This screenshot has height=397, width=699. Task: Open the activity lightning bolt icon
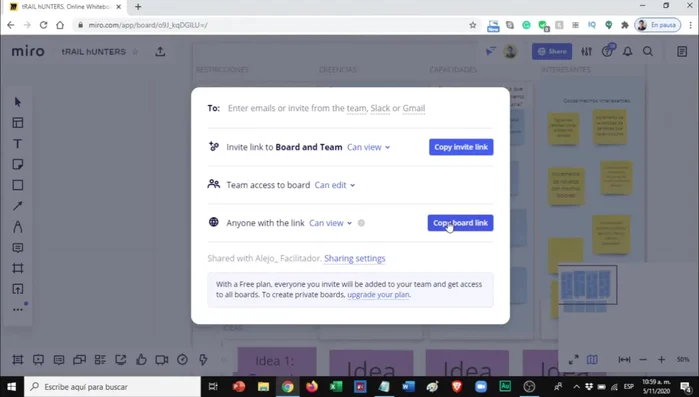coord(203,360)
